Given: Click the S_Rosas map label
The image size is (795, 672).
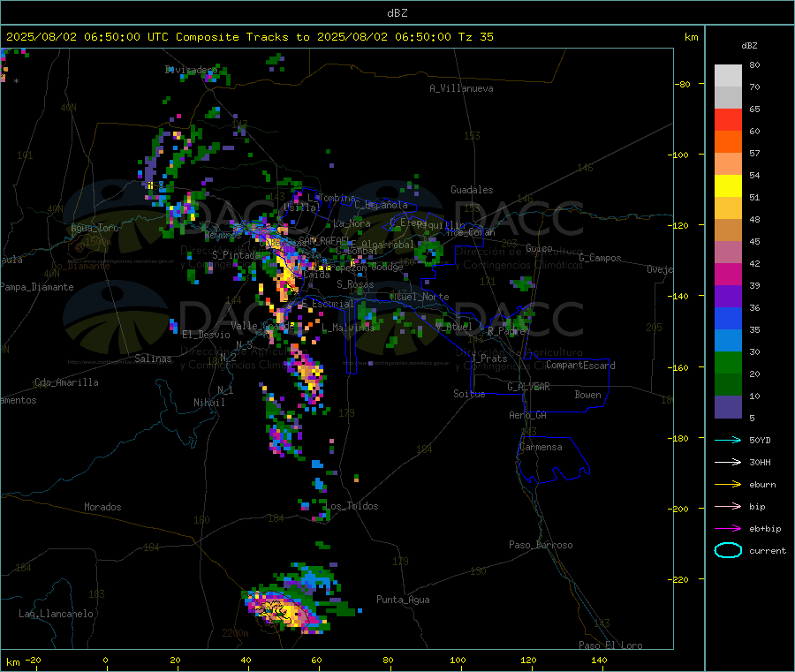Looking at the screenshot, I should click(355, 285).
